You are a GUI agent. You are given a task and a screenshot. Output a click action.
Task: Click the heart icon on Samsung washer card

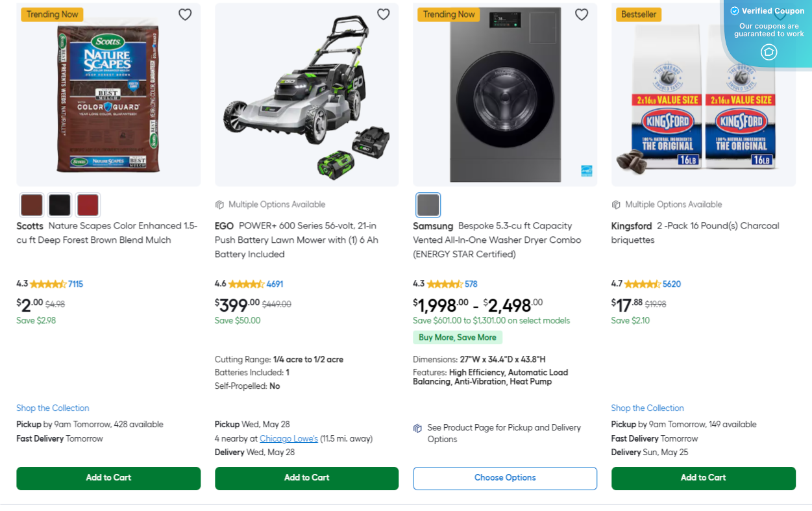click(x=581, y=14)
